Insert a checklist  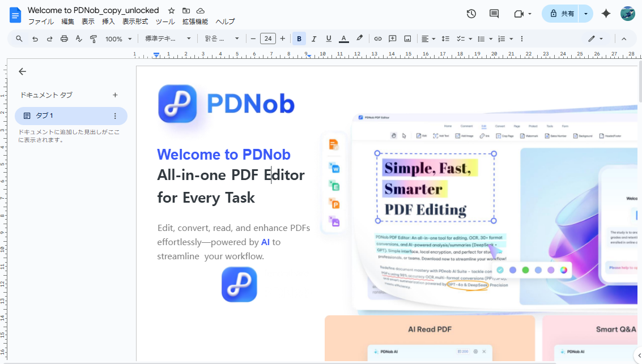[x=461, y=39]
